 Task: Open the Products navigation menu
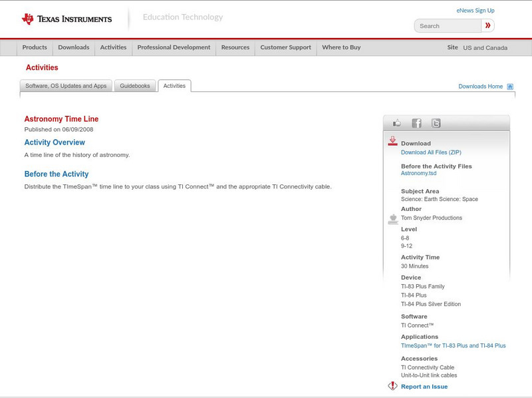click(x=35, y=48)
